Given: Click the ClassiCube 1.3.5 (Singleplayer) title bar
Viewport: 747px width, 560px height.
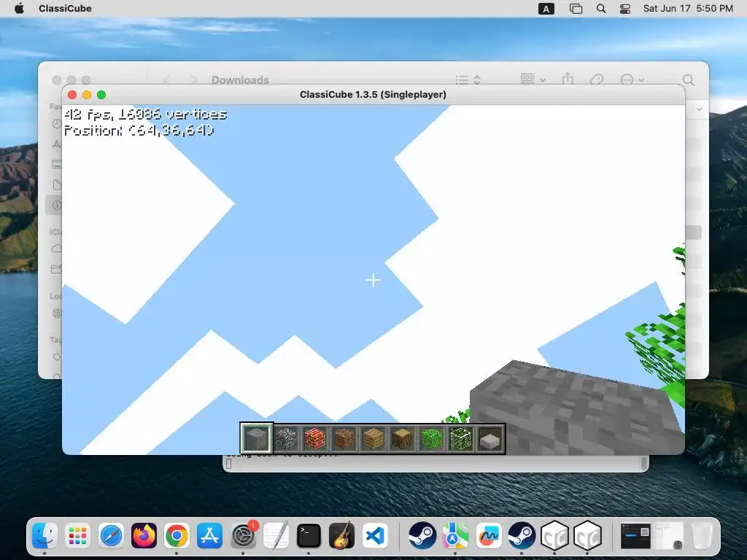Looking at the screenshot, I should coord(373,94).
